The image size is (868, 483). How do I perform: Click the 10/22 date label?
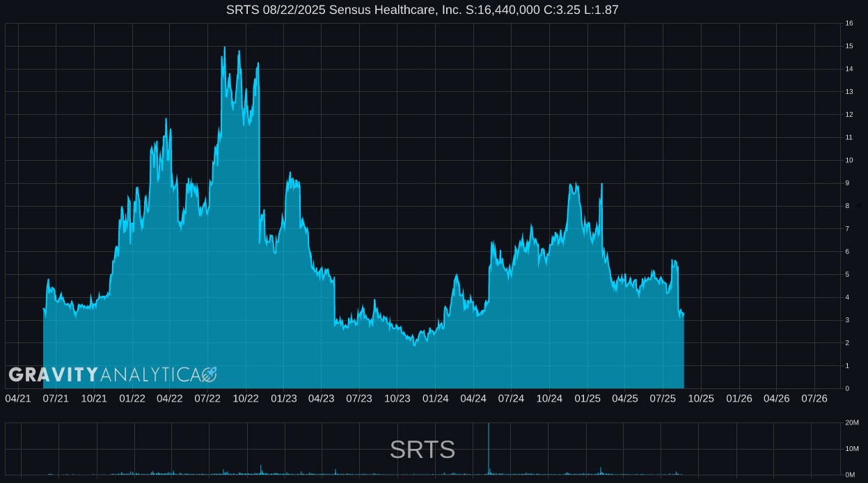[x=246, y=398]
